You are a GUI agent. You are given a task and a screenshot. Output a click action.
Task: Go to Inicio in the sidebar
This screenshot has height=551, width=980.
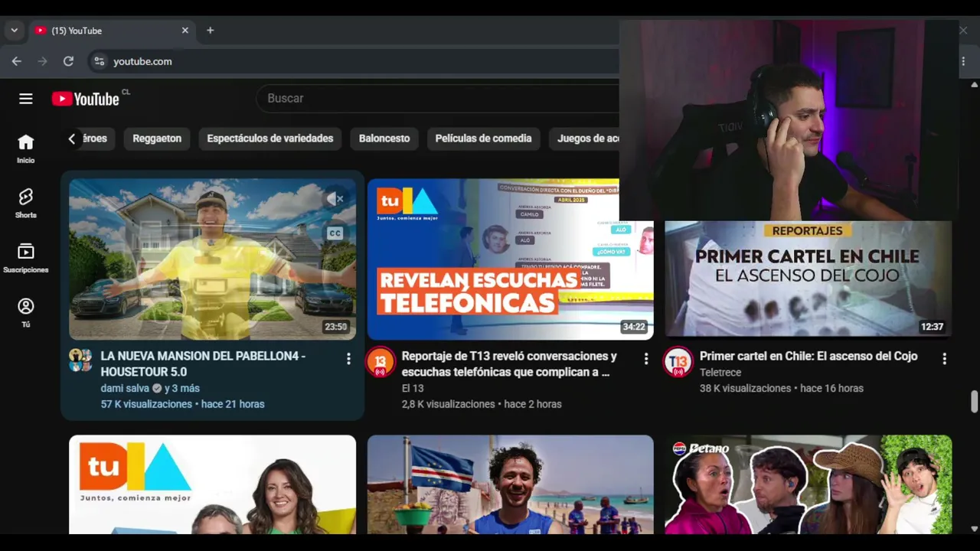[x=26, y=149]
